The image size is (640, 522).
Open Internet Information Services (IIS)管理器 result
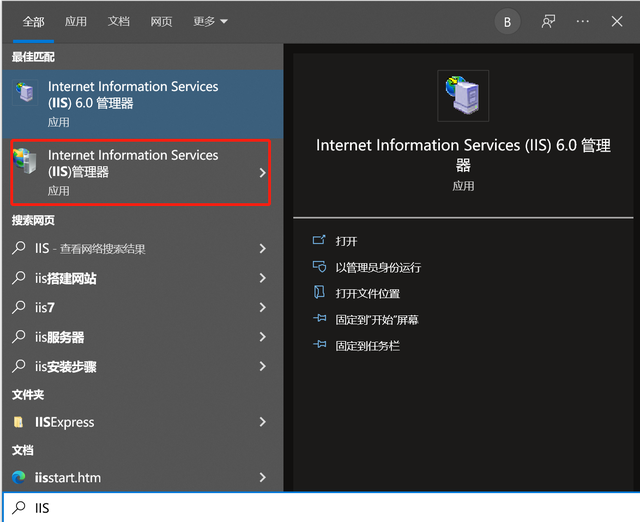[x=140, y=172]
